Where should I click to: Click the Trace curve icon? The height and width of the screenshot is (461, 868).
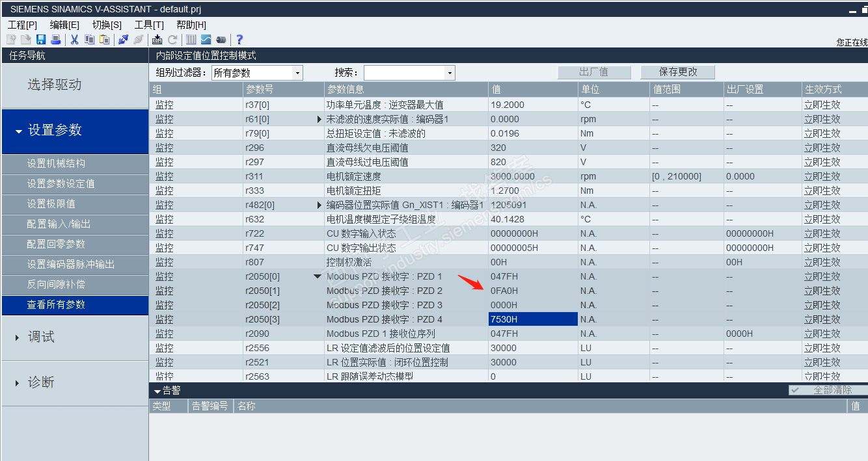click(x=206, y=40)
